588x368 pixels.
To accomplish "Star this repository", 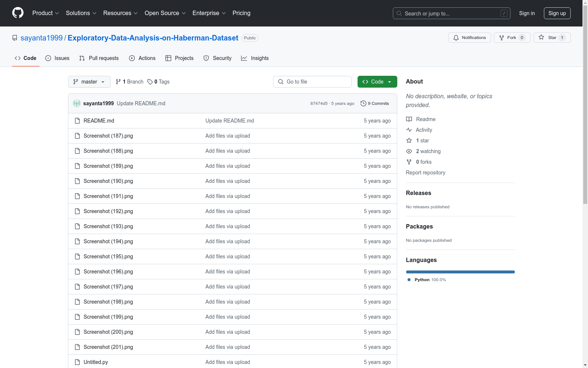I will coord(552,38).
